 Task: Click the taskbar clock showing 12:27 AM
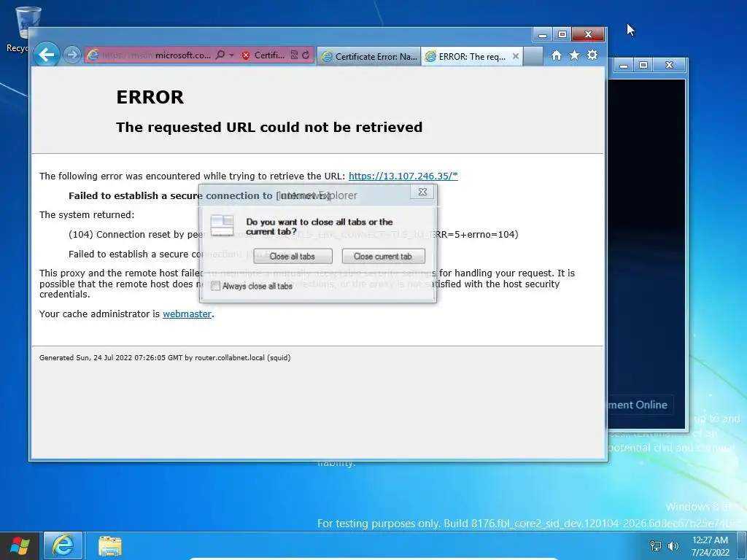(x=710, y=546)
